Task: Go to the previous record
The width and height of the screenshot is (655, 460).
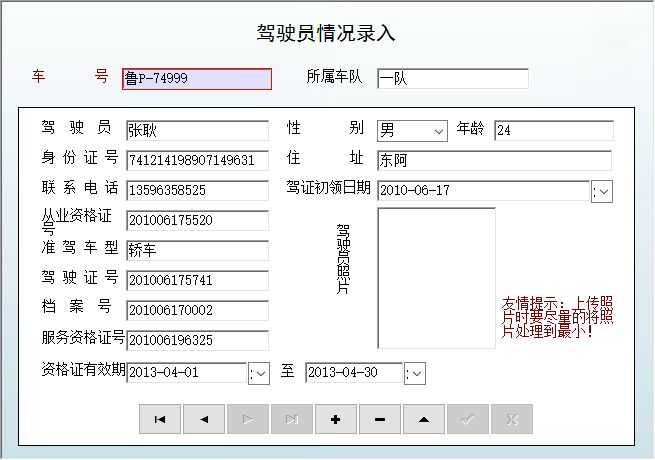Action: tap(204, 420)
